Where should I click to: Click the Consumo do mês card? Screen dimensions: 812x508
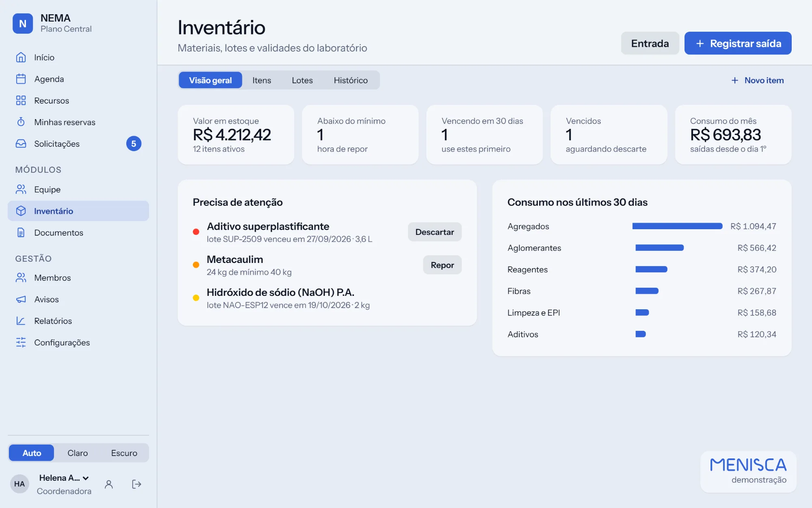[x=733, y=135]
